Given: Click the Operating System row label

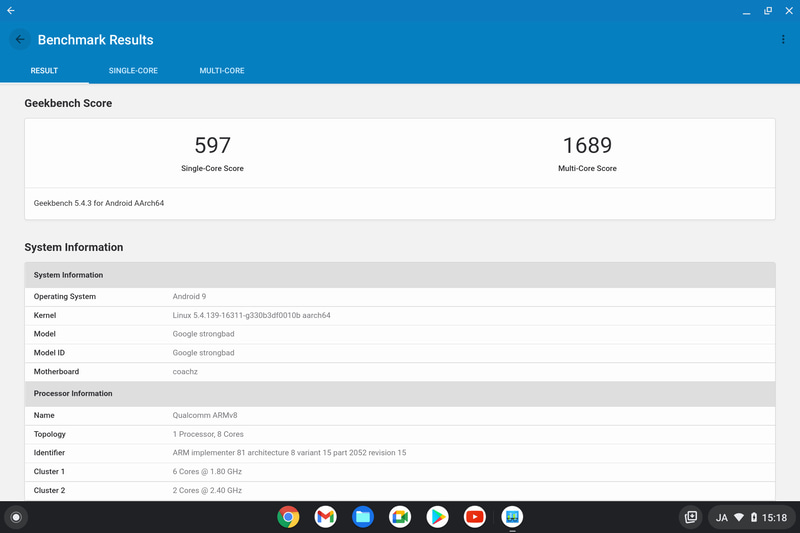Looking at the screenshot, I should 65,296.
